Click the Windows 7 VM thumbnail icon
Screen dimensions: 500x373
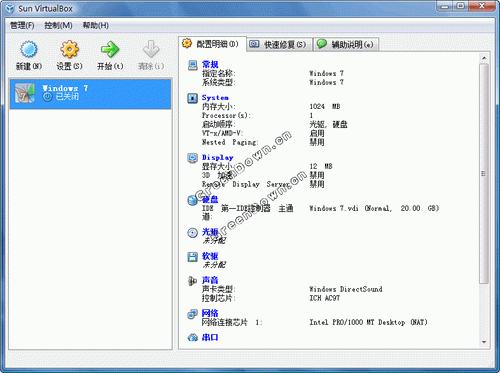point(25,93)
